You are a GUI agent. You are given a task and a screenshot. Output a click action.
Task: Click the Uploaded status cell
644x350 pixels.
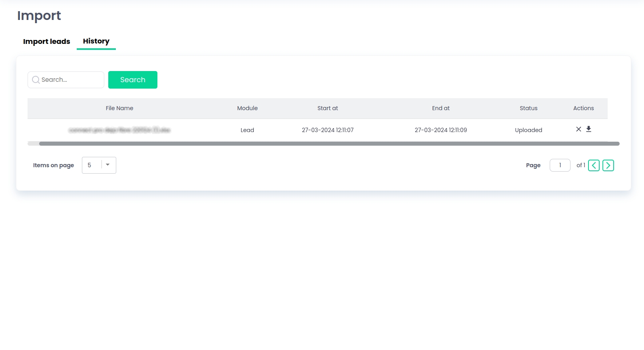pos(528,130)
